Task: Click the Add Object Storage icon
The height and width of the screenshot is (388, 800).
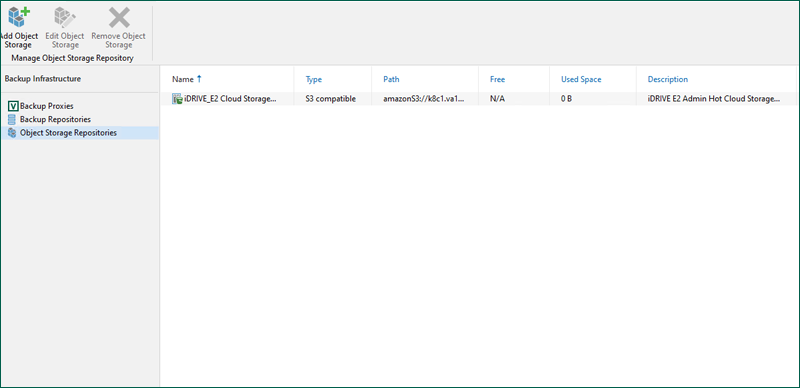Action: (x=18, y=17)
